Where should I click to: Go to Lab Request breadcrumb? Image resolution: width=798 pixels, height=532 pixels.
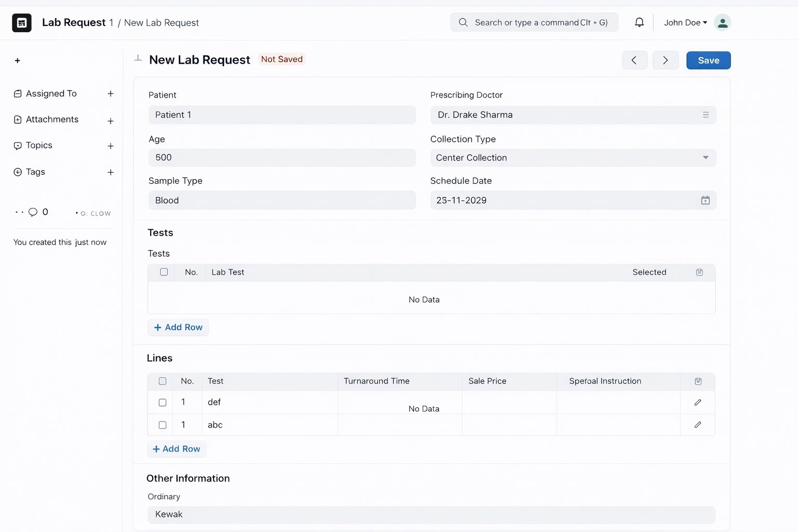pyautogui.click(x=74, y=22)
